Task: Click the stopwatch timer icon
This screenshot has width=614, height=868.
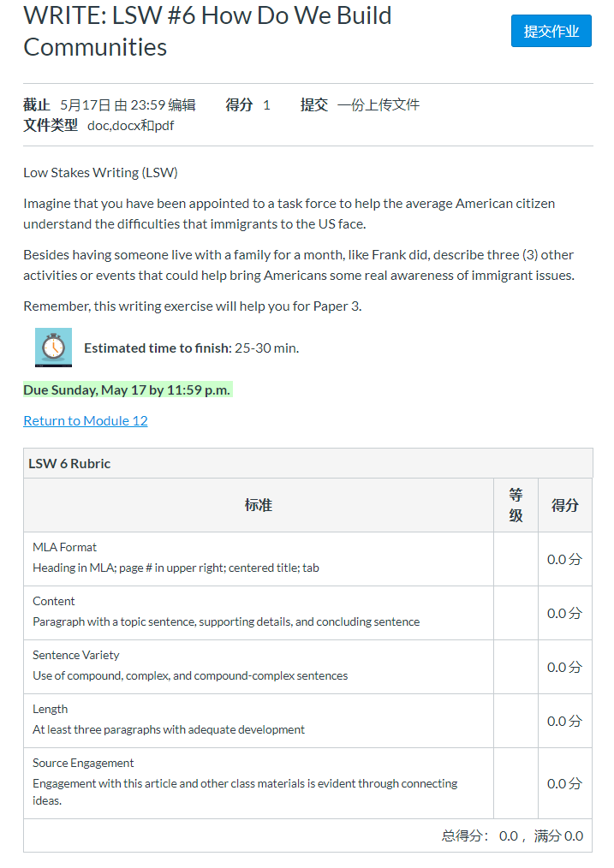Action: [54, 348]
